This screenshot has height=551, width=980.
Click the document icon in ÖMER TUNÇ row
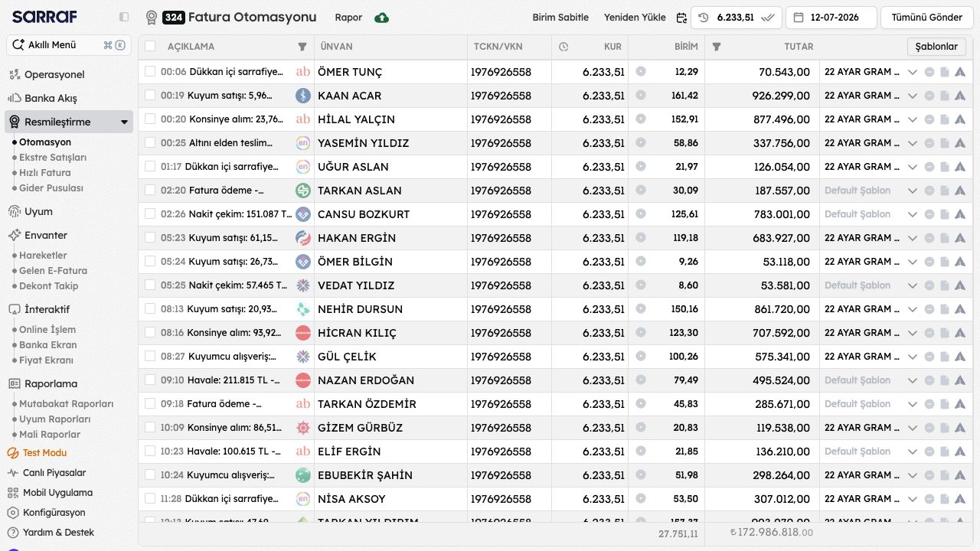945,72
